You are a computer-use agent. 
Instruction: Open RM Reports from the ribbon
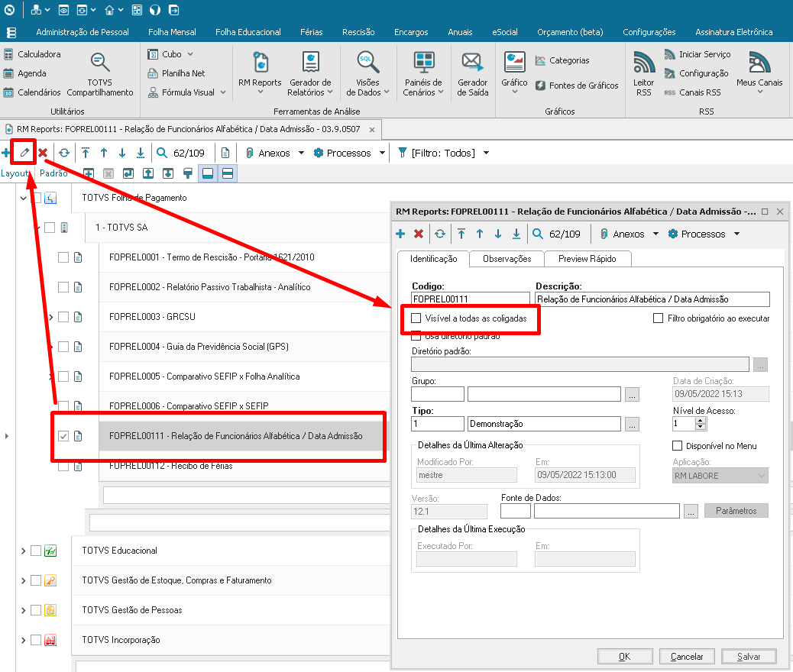[x=260, y=73]
